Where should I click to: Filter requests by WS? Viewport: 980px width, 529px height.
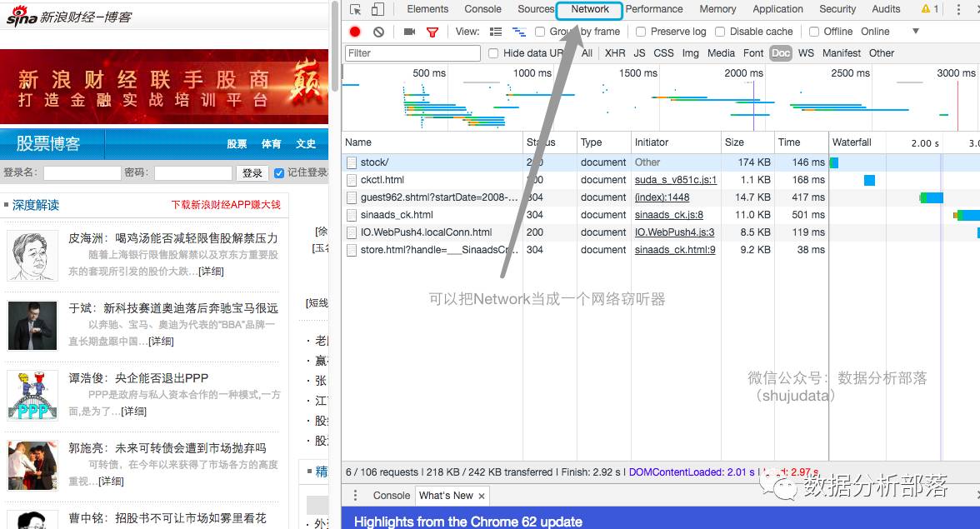coord(807,53)
